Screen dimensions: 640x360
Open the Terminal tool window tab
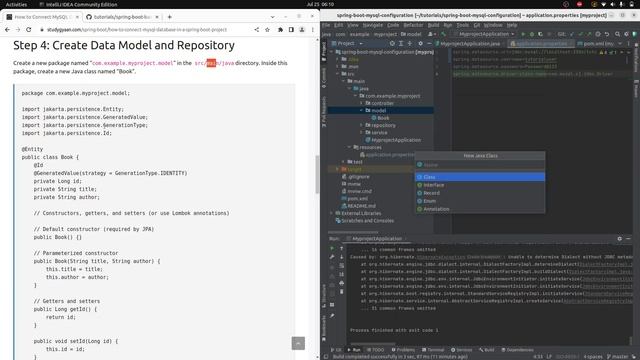click(x=433, y=350)
